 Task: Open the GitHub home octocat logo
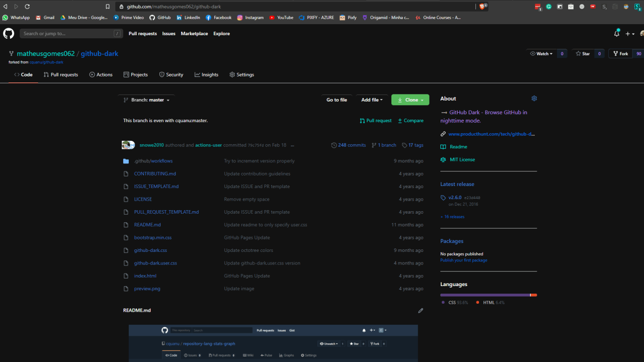click(9, 34)
